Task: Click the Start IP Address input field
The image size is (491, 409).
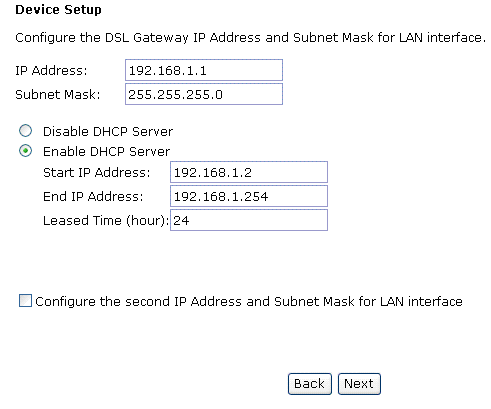Action: coord(249,172)
